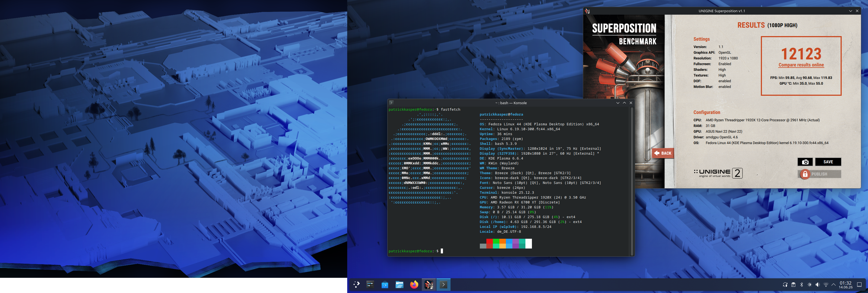Save the benchmark results
The height and width of the screenshot is (293, 868).
(828, 162)
